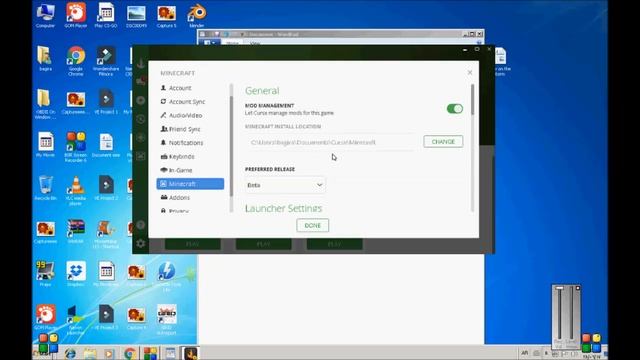Open VE Project 3 desktop file
Image resolution: width=640 pixels, height=360 pixels.
[x=106, y=317]
